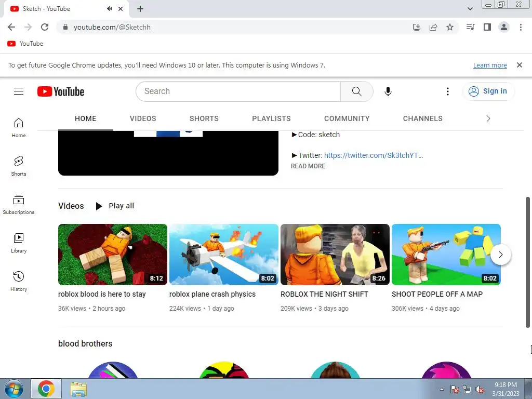Show hidden system tray icons
This screenshot has height=399, width=532.
(x=442, y=390)
